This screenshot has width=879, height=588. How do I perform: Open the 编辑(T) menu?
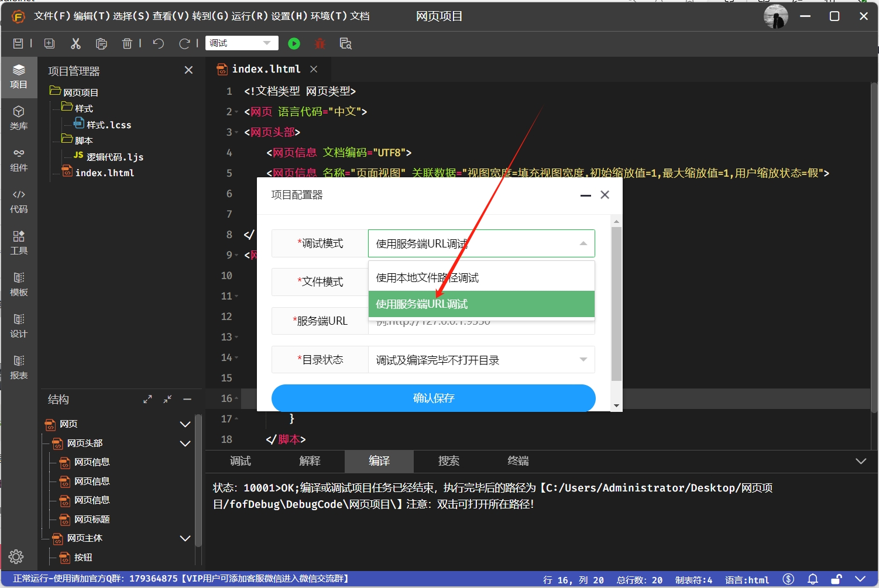point(91,16)
